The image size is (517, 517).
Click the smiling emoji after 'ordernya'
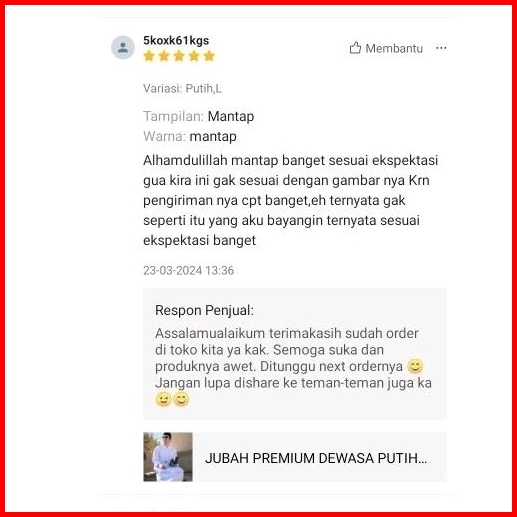tap(415, 366)
